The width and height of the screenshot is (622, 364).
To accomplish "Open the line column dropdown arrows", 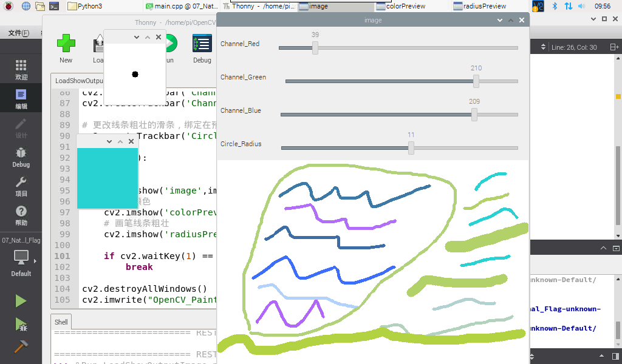I will tap(543, 47).
